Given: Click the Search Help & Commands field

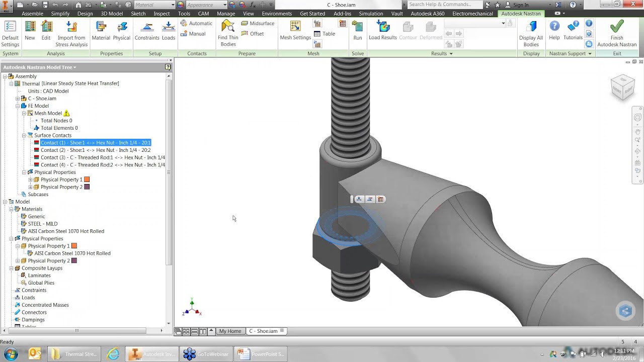Looking at the screenshot, I should 445,5.
